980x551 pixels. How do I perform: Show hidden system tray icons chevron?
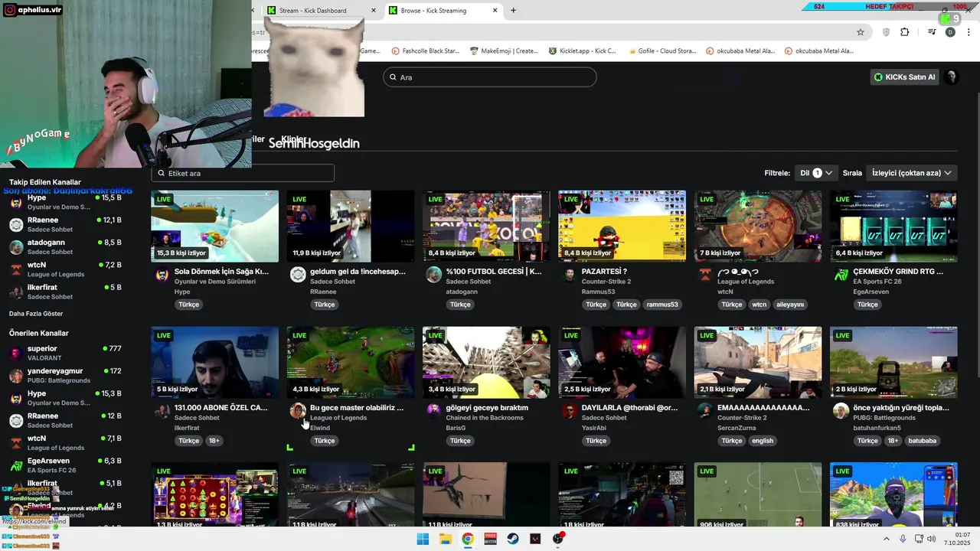[887, 539]
